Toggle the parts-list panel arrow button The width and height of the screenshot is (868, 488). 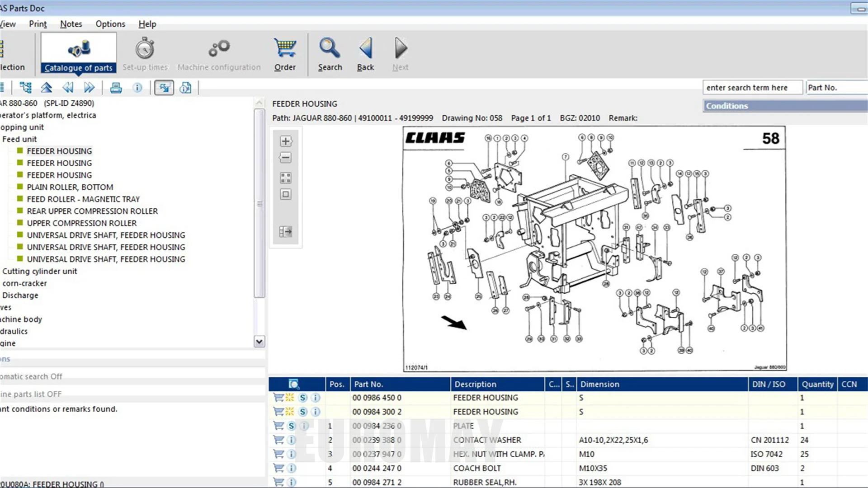tap(285, 232)
